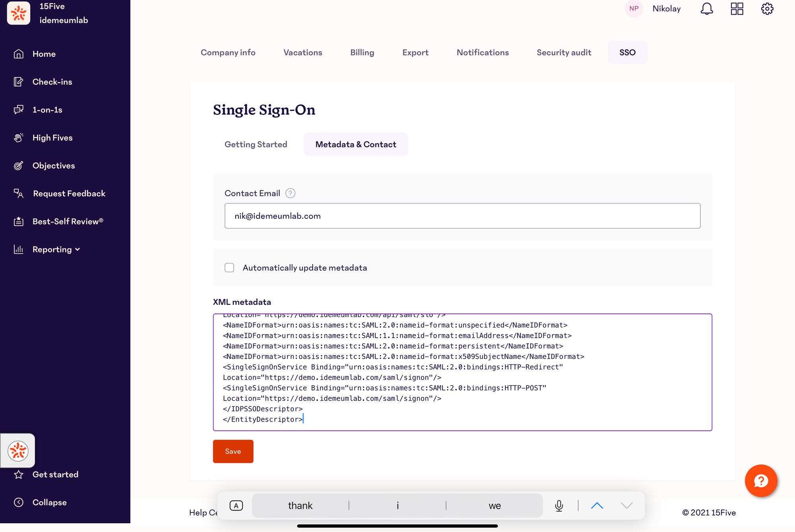Screen dimensions: 795x532
Task: Open the Security audit tab
Action: [564, 52]
